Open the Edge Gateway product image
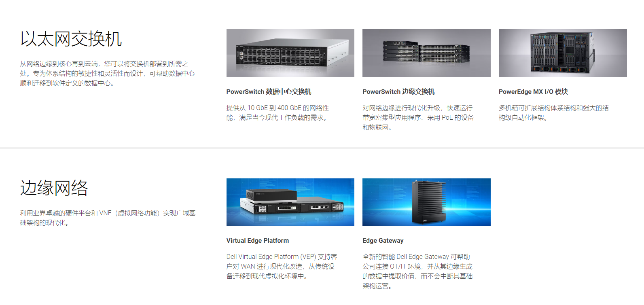Screen dimensions: 644x305 (426, 202)
